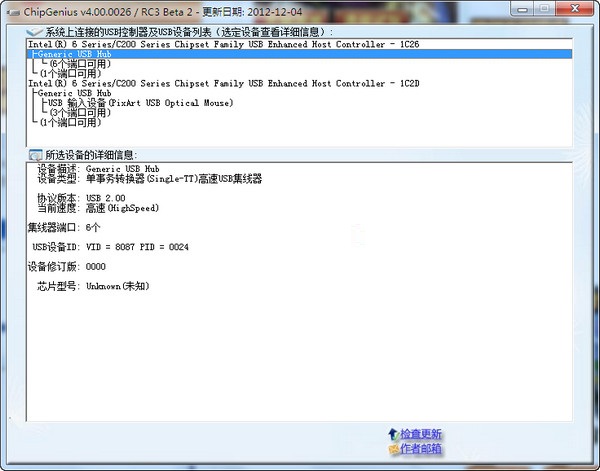Select the highlighted Generic USB Hub row

click(300, 54)
